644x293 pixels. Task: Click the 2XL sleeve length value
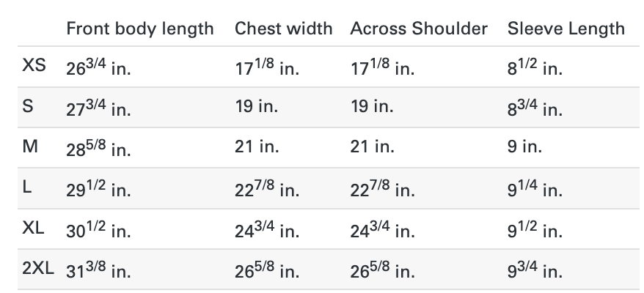[535, 270]
